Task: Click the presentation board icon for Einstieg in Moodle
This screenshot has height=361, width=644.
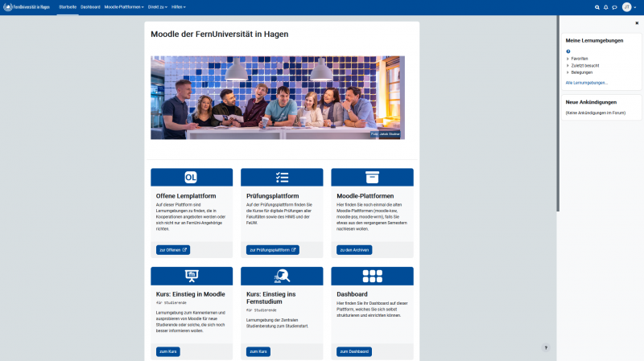Action: (192, 276)
